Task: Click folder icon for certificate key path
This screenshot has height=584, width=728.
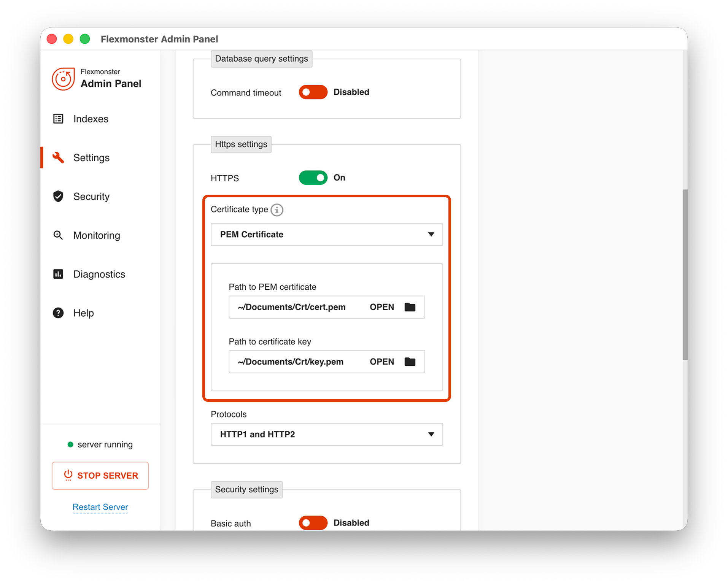Action: coord(410,362)
